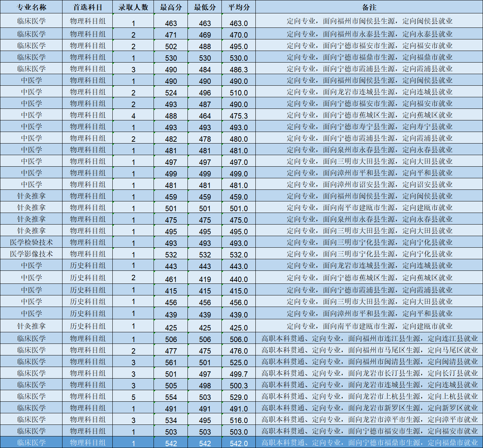Select the 医学检验技术 major cell
483x448 pixels.
[31, 242]
